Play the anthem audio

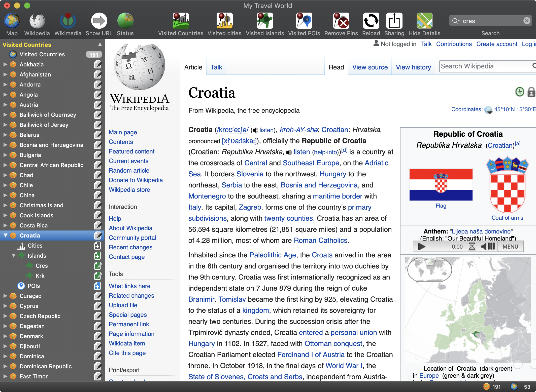coord(422,247)
